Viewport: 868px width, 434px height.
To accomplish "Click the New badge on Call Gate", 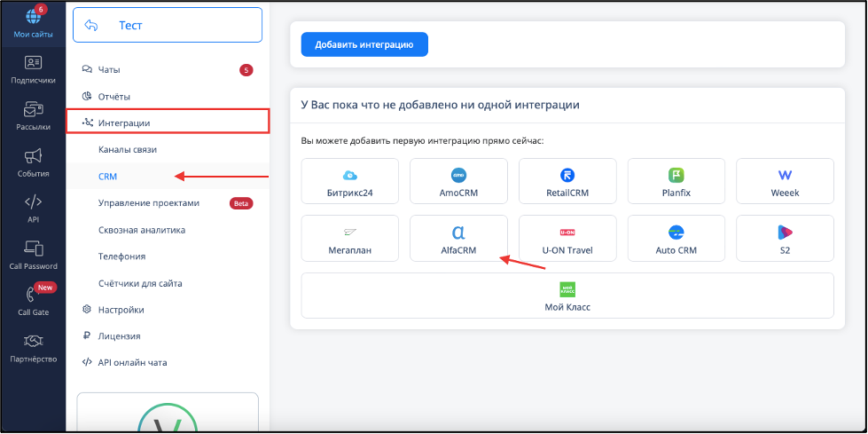I will click(x=45, y=288).
